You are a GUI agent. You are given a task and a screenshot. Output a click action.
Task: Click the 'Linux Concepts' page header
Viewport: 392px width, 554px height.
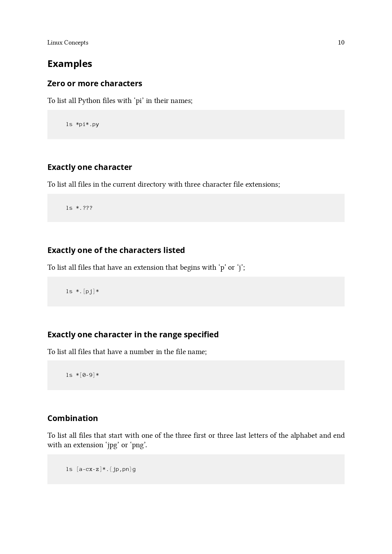(x=68, y=43)
